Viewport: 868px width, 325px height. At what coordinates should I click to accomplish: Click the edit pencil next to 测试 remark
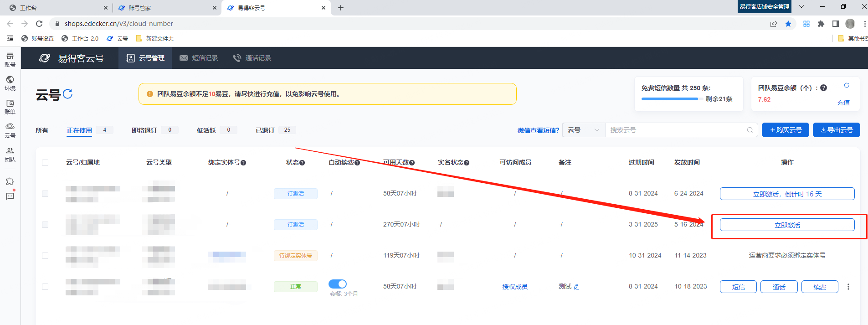point(576,287)
